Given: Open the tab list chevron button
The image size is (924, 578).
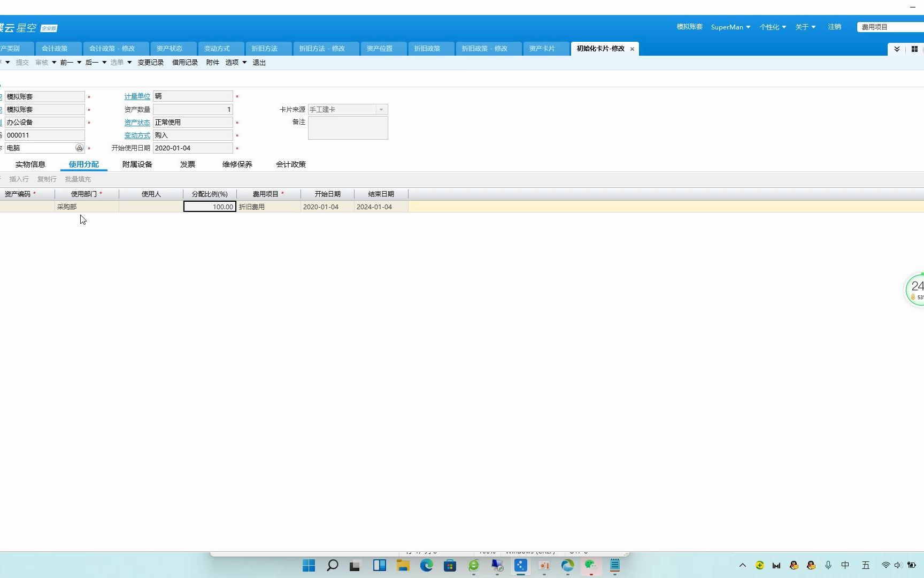Looking at the screenshot, I should (897, 49).
